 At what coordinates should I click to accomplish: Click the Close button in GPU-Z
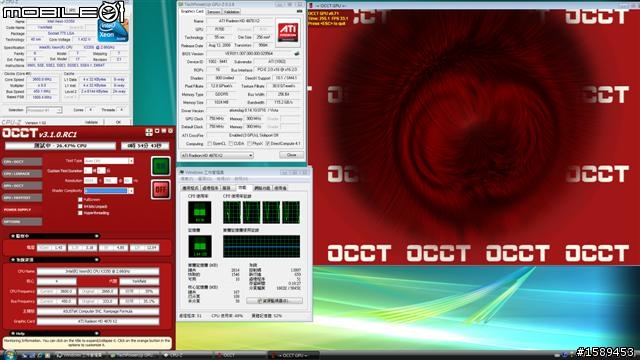coord(291,155)
